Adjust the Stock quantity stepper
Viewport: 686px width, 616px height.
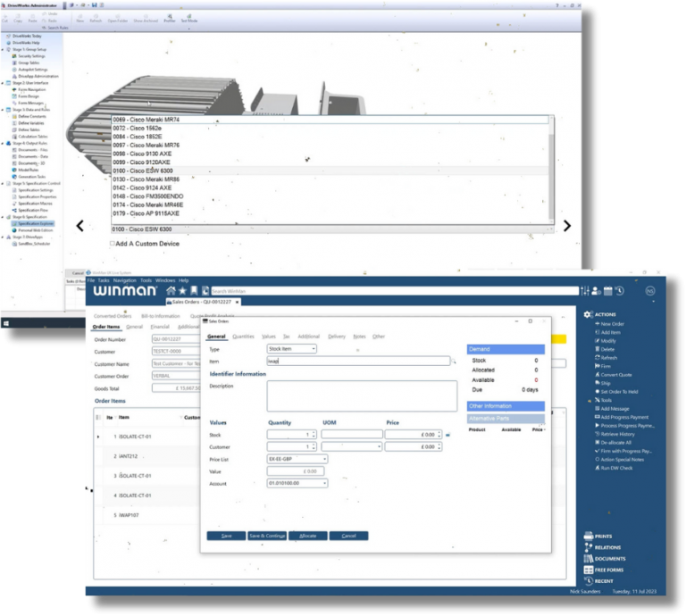coord(314,435)
